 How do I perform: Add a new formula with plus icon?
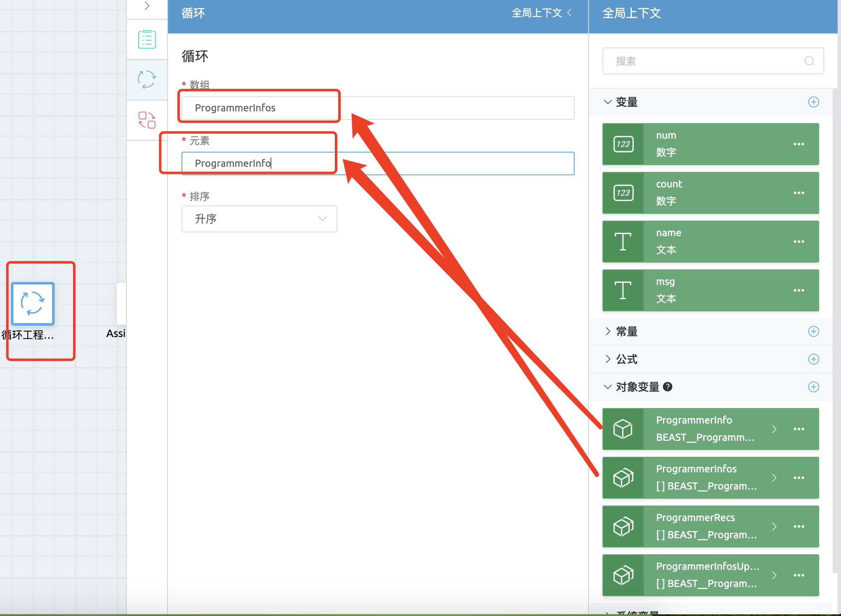point(813,359)
